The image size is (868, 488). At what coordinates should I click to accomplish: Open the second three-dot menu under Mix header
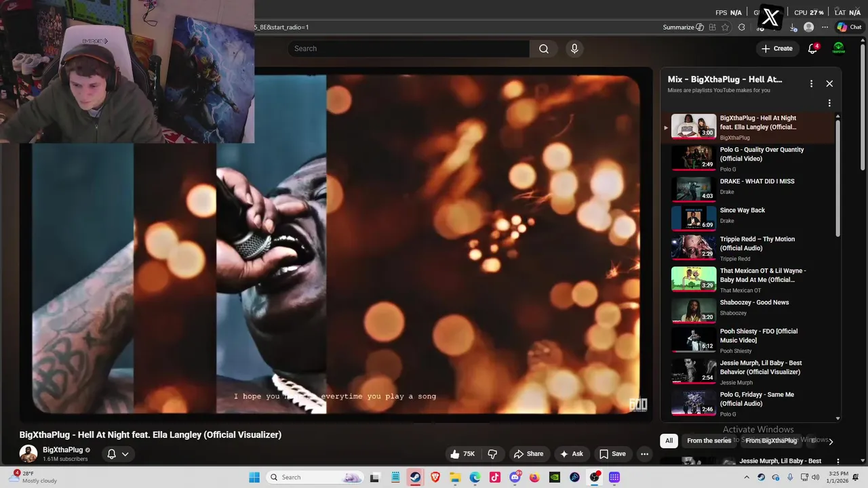coord(829,104)
